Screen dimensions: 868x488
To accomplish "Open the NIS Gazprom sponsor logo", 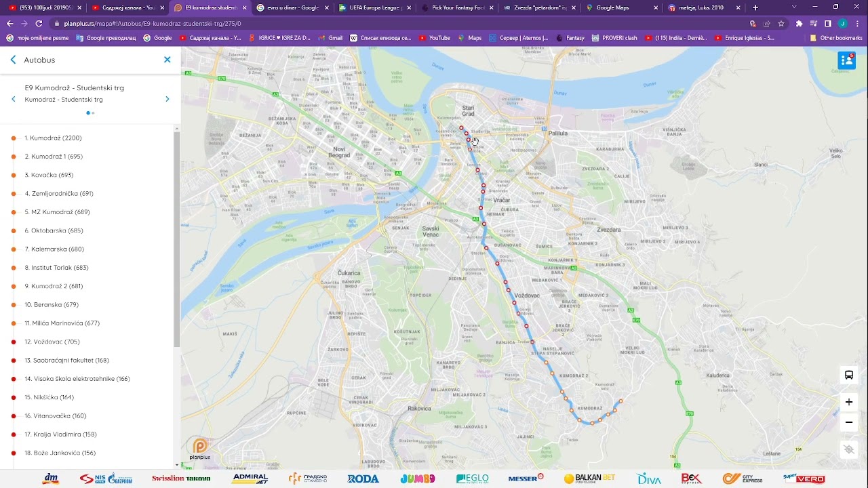I will click(x=106, y=479).
